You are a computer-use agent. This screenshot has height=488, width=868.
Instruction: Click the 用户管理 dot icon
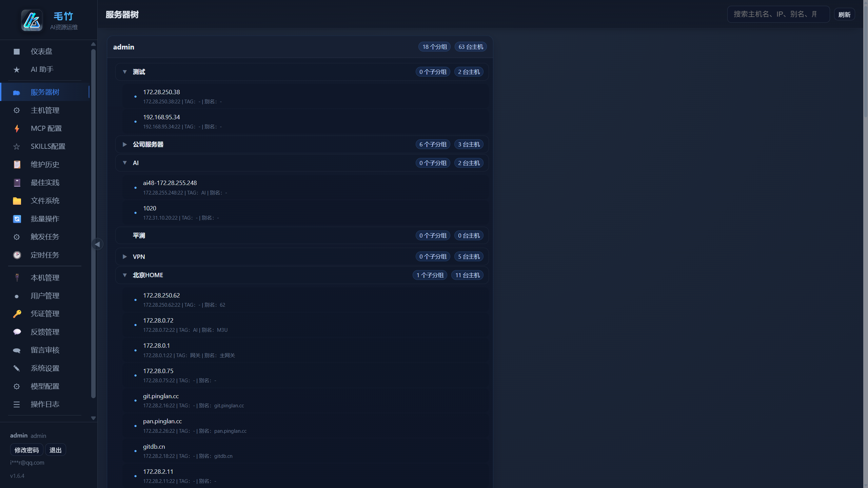click(x=17, y=296)
